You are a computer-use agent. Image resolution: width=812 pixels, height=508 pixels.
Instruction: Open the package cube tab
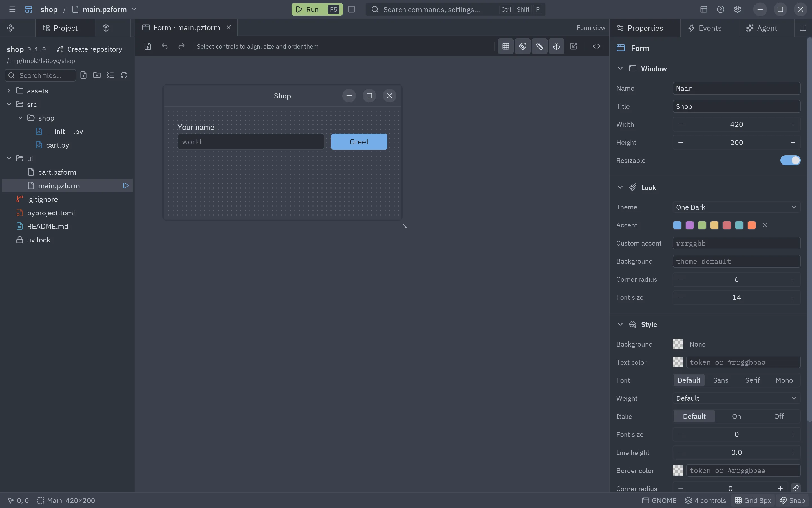click(x=106, y=28)
